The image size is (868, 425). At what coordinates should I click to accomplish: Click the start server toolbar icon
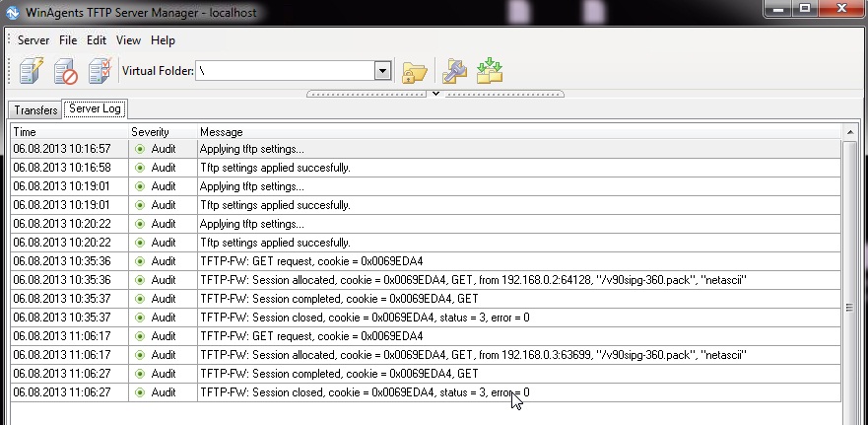pyautogui.click(x=31, y=71)
